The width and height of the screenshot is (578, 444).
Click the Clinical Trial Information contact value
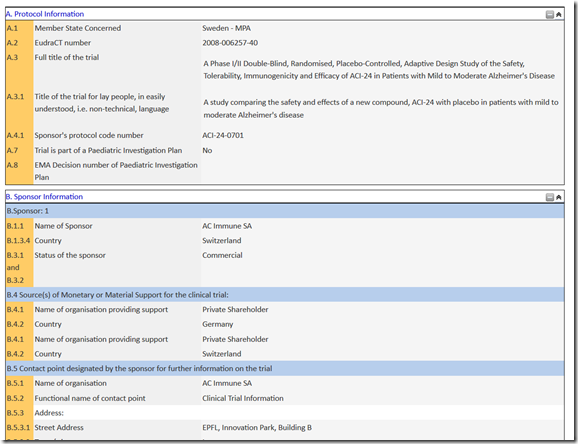coord(243,398)
